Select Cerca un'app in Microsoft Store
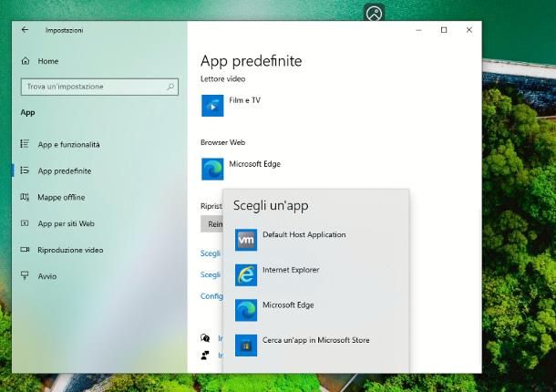Image resolution: width=556 pixels, height=392 pixels. point(315,340)
